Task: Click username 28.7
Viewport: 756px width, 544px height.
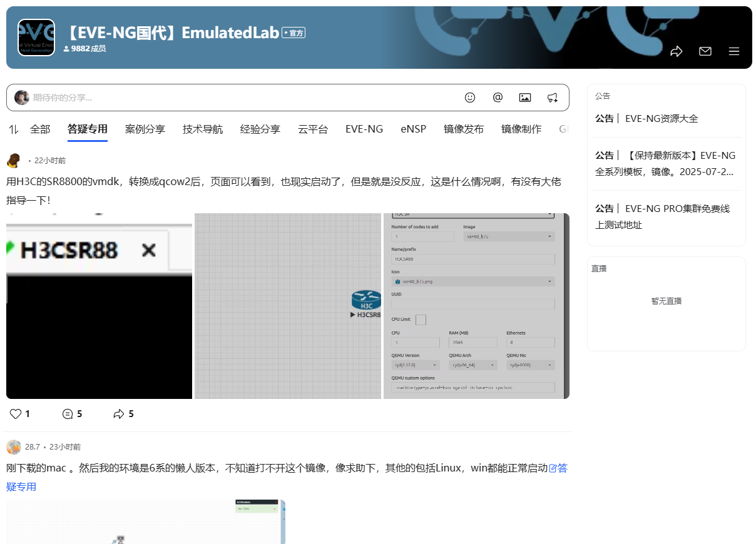Action: (x=33, y=447)
